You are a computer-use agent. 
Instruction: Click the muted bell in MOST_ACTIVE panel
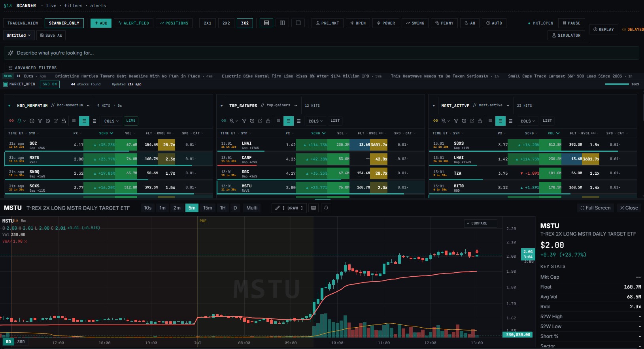tap(444, 121)
